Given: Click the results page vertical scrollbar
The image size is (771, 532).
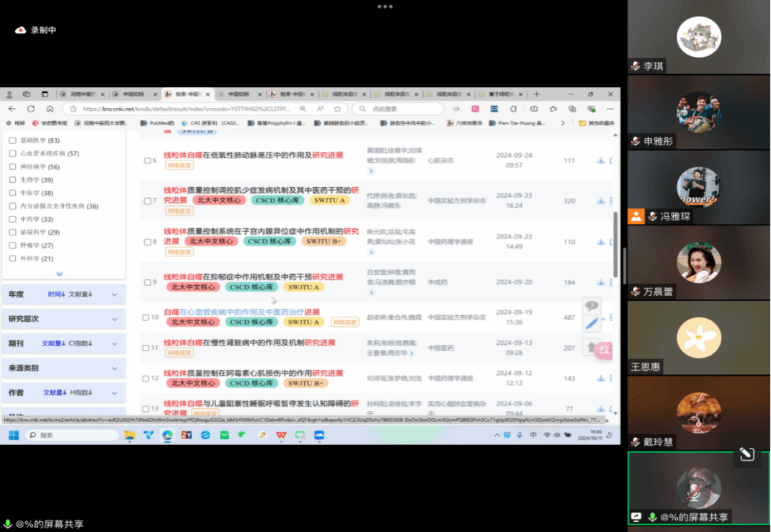Looking at the screenshot, I should 615,245.
